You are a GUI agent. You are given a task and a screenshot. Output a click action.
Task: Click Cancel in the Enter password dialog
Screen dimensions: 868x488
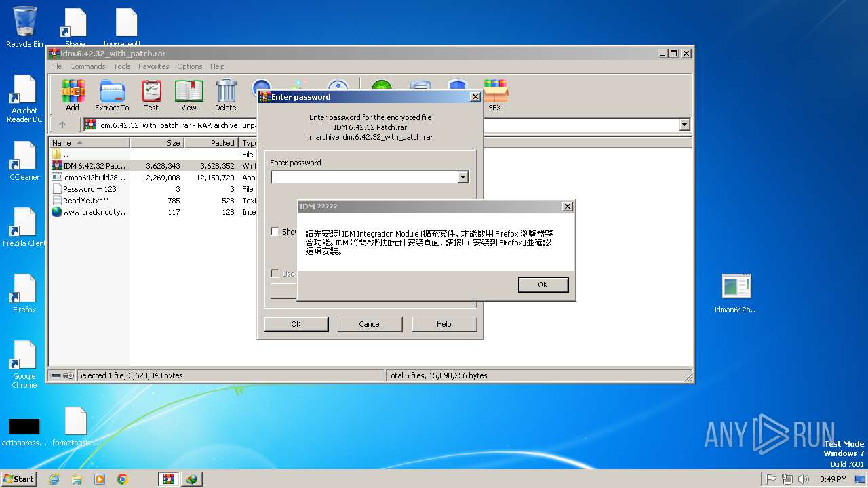(x=370, y=324)
